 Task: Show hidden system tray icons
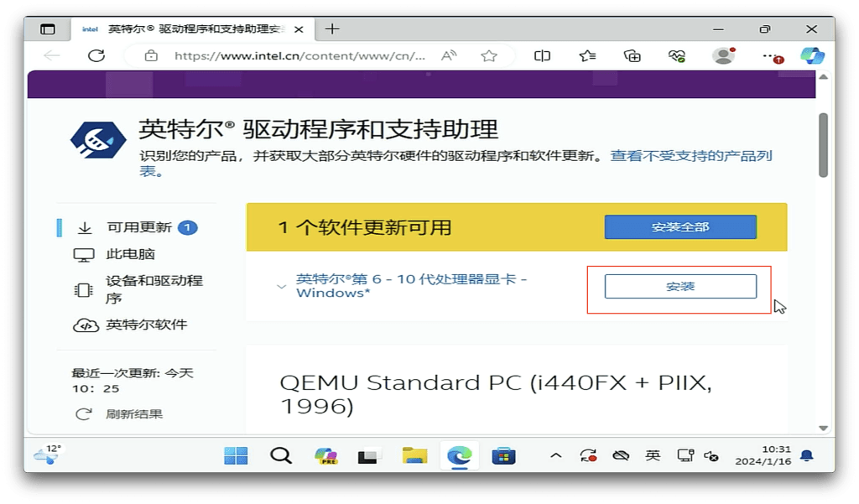tap(555, 455)
